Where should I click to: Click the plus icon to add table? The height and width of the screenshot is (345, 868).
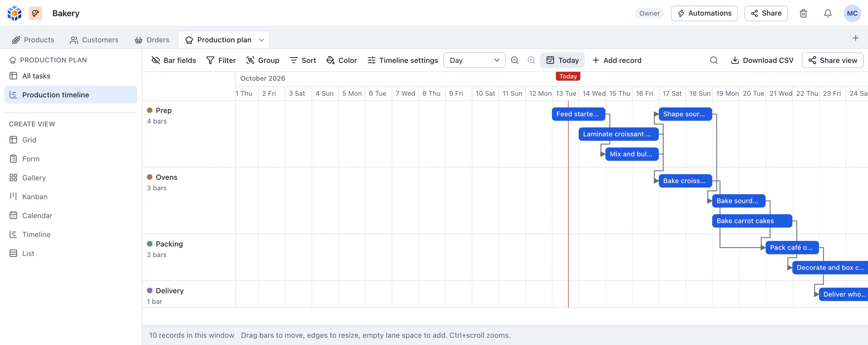(856, 38)
